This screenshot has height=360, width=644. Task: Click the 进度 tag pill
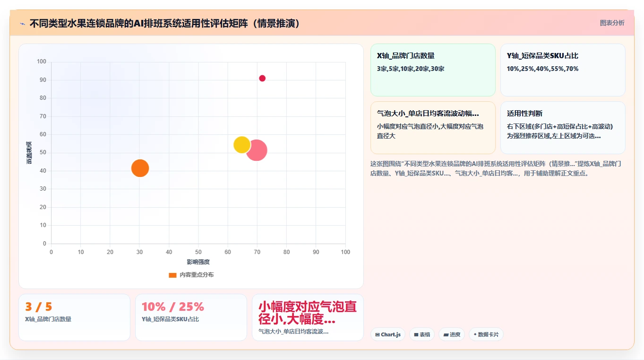tap(452, 334)
